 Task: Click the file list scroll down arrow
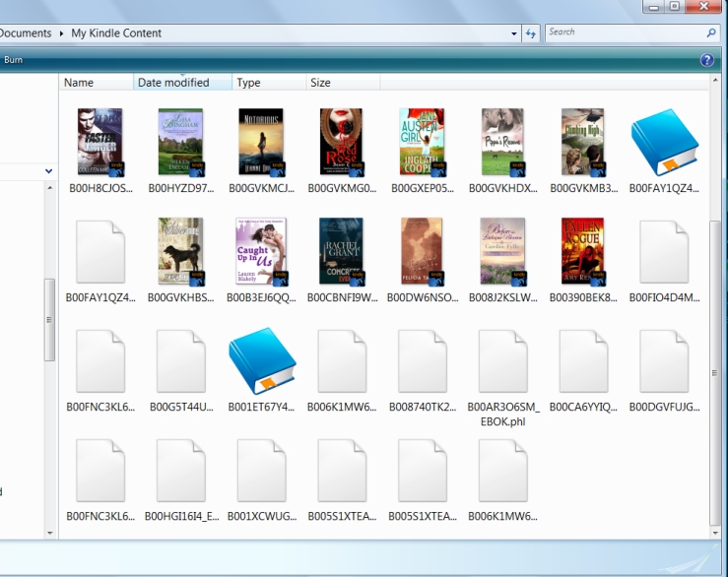click(714, 533)
